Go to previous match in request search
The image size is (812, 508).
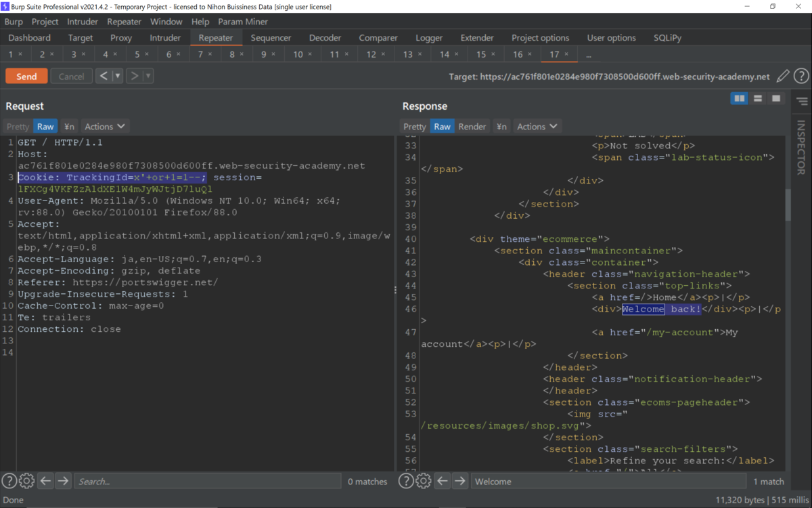pyautogui.click(x=45, y=481)
